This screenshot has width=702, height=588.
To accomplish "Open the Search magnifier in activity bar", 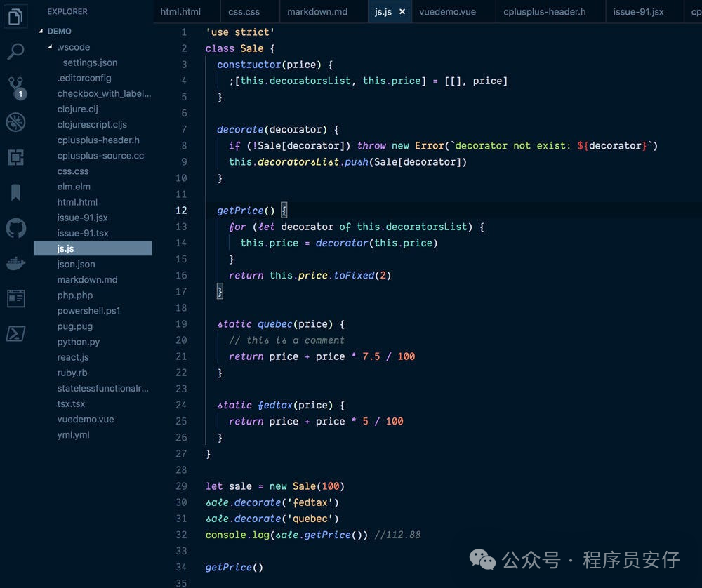I will pyautogui.click(x=15, y=51).
